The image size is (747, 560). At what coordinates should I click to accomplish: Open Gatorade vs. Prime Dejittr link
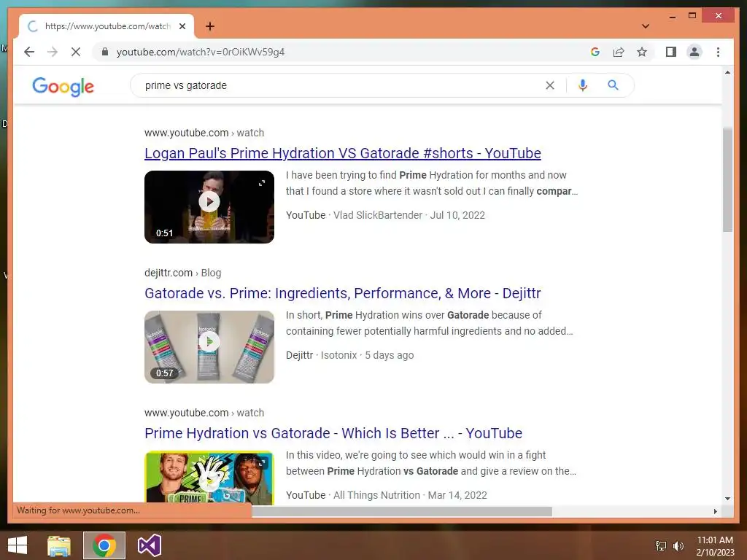343,293
